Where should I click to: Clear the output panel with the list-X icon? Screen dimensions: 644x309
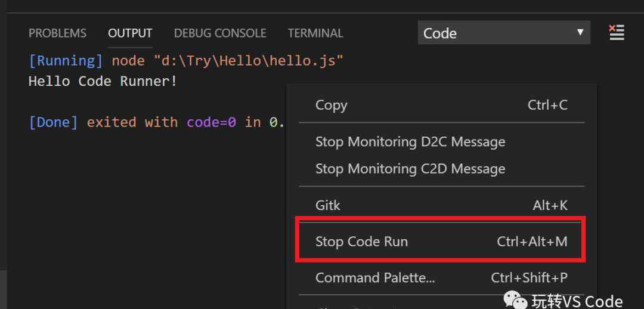616,32
